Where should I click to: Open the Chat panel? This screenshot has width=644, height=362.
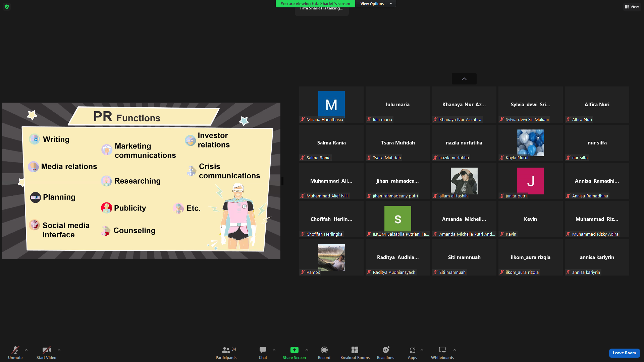coord(263,353)
